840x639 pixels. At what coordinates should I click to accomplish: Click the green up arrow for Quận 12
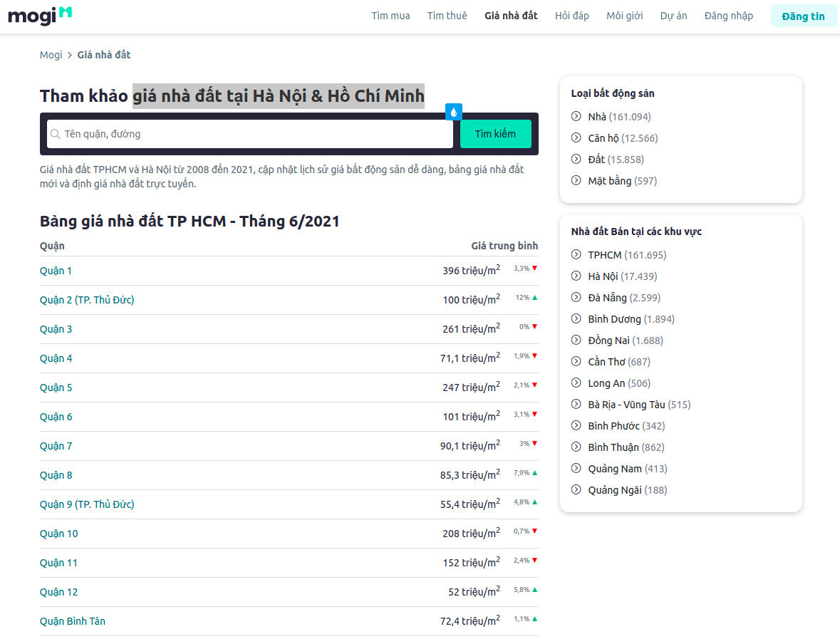[x=534, y=589]
